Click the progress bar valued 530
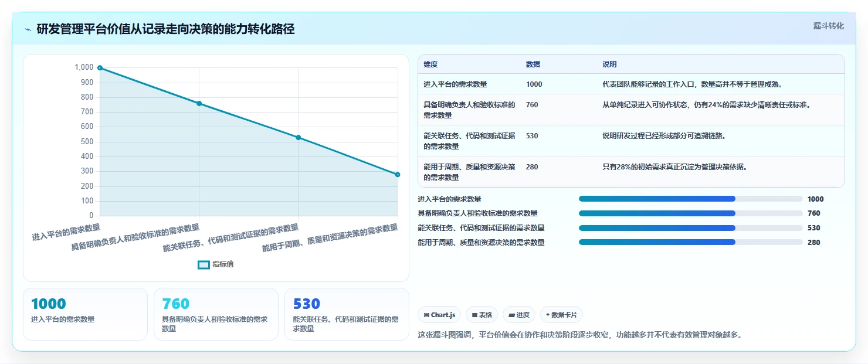Screen dimensions: 868x364 pos(690,228)
